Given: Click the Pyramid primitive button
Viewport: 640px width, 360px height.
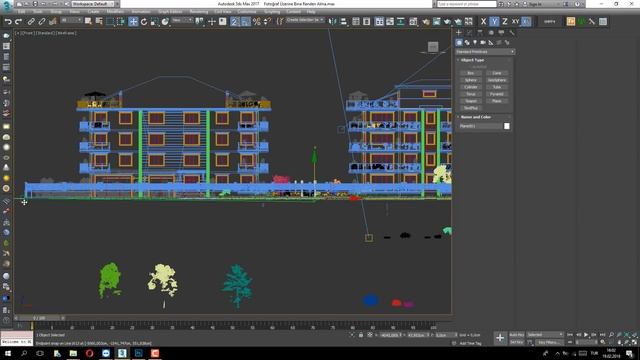Looking at the screenshot, I should tap(497, 94).
